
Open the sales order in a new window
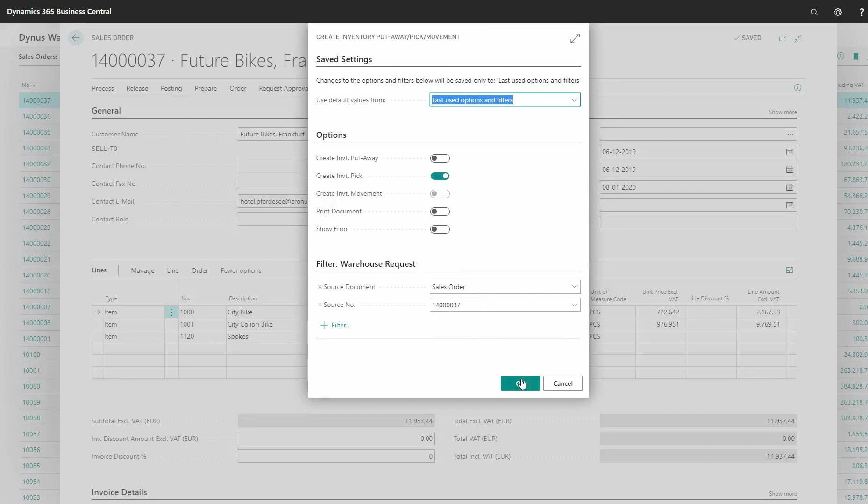click(783, 38)
